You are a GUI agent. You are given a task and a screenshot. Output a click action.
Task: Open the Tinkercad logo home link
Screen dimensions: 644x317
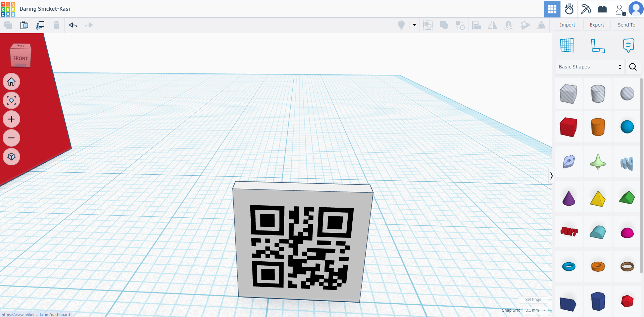[x=8, y=9]
